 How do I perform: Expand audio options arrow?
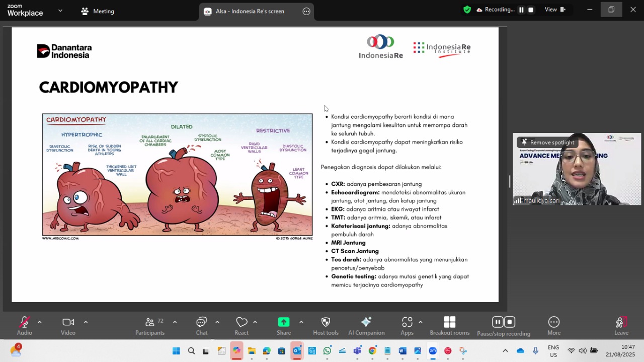(x=40, y=322)
